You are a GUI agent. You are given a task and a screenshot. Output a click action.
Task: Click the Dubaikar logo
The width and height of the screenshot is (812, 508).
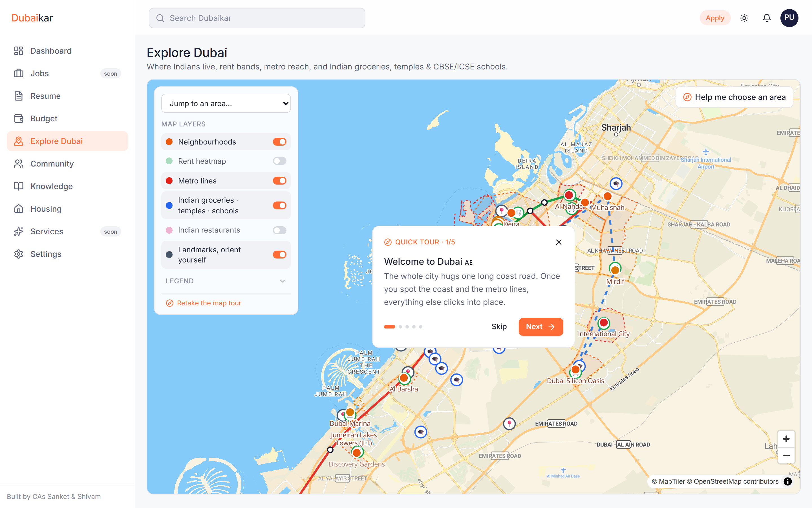32,18
